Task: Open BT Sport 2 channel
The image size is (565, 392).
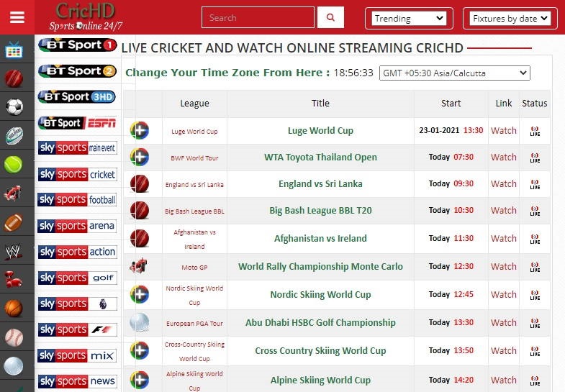Action: click(x=78, y=71)
